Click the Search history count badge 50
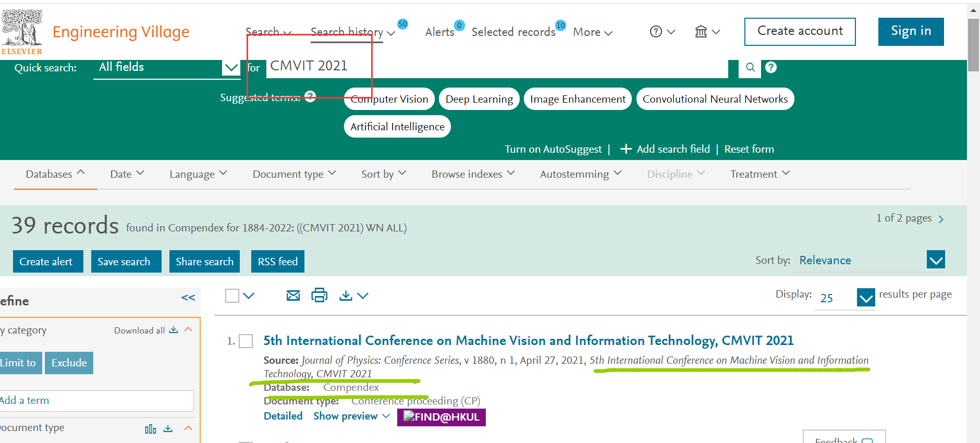The image size is (980, 443). tap(402, 24)
